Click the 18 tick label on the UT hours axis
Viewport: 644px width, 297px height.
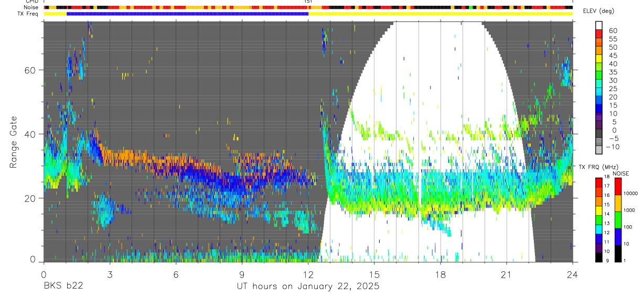(441, 275)
